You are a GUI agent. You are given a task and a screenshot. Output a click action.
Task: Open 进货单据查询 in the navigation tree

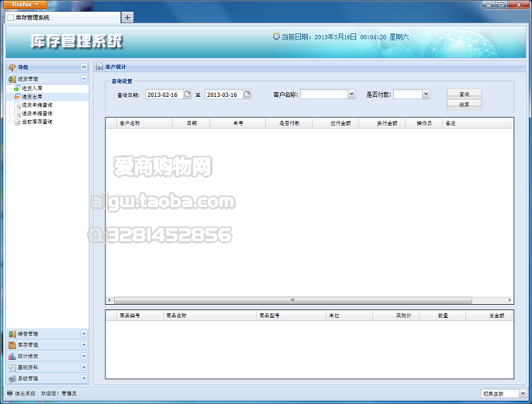37,105
